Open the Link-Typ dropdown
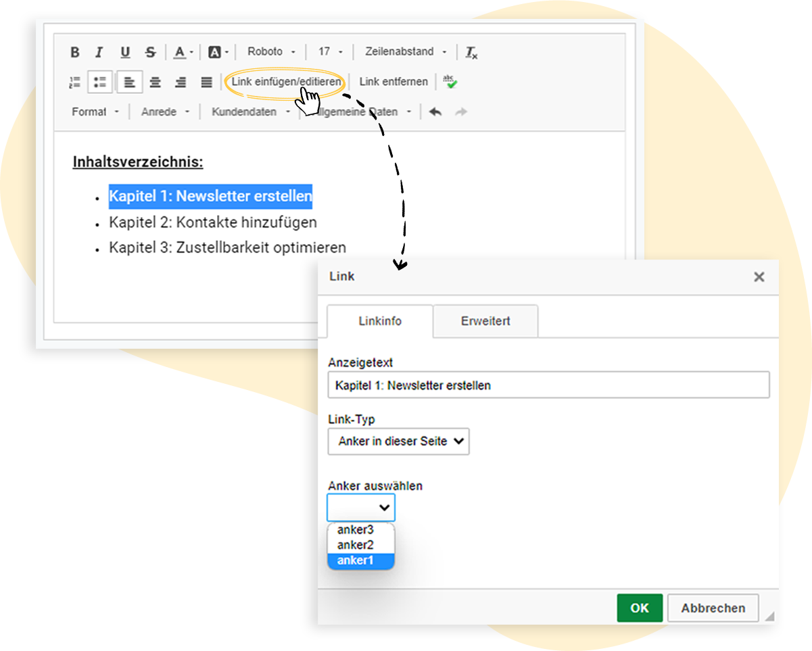 399,441
